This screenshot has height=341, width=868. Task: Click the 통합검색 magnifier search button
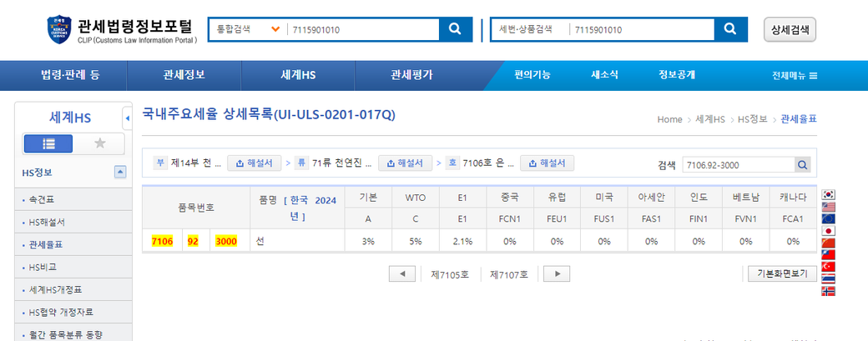pyautogui.click(x=455, y=29)
